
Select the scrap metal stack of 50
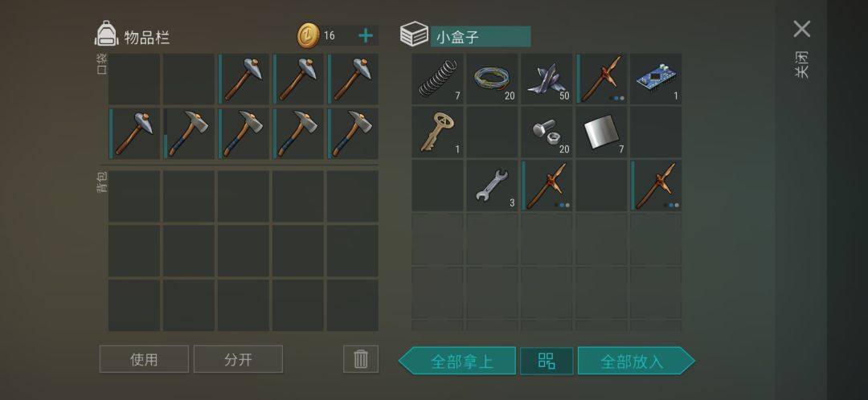click(x=546, y=79)
